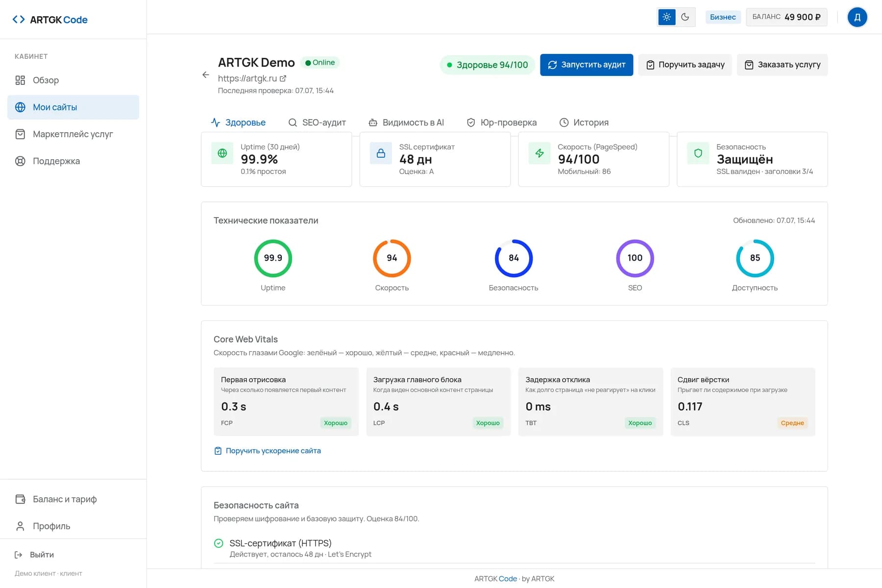The height and width of the screenshot is (588, 882).
Task: Click the Средне badge on CLS
Action: tap(792, 423)
